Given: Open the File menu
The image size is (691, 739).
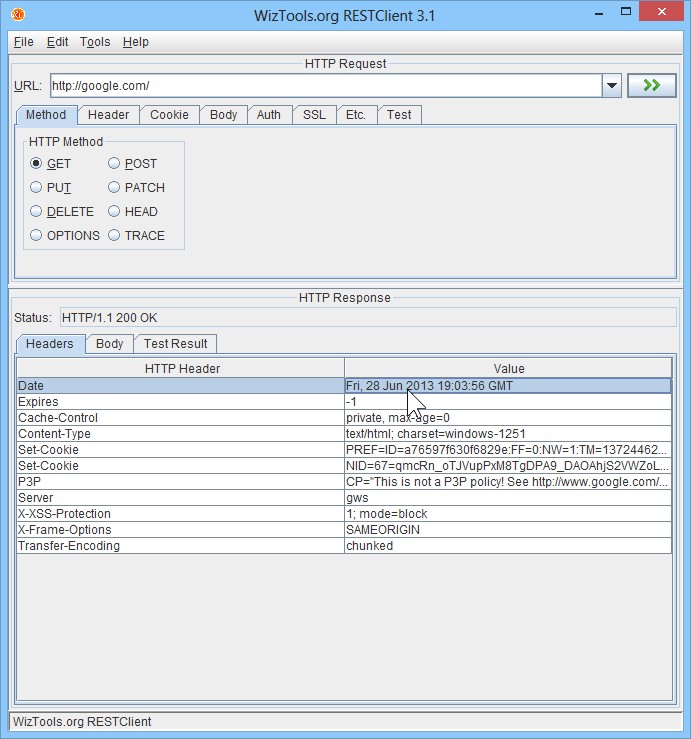Looking at the screenshot, I should pyautogui.click(x=23, y=42).
